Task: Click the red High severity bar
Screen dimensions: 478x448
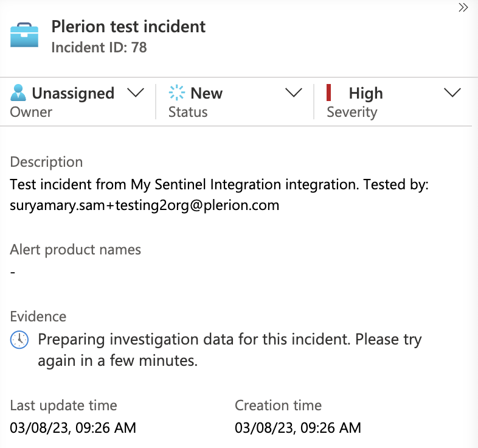Action: [x=328, y=93]
